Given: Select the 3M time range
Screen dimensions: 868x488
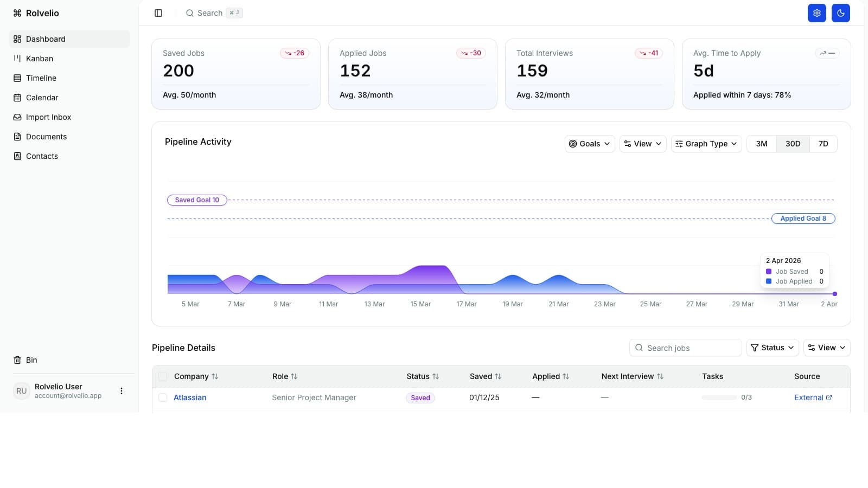Looking at the screenshot, I should [762, 144].
